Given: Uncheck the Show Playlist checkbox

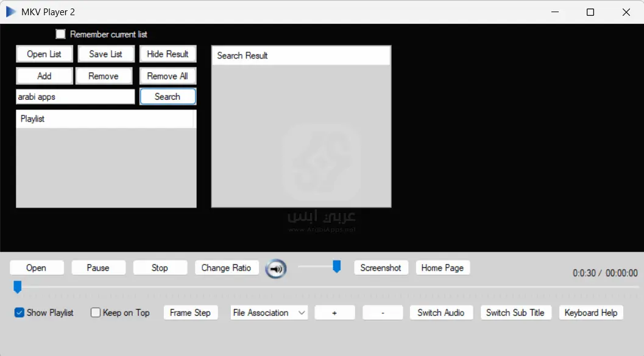Looking at the screenshot, I should pyautogui.click(x=19, y=313).
